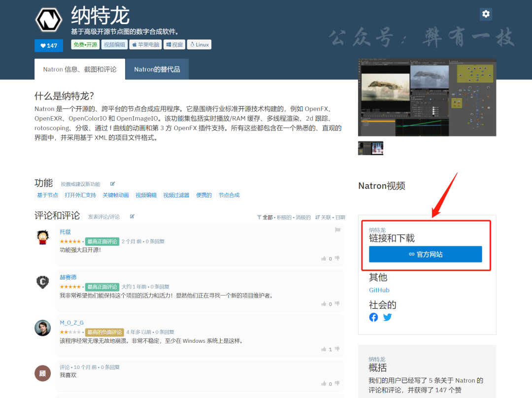Image resolution: width=532 pixels, height=398 pixels.
Task: Click the edit icon beside 功能 heading
Action: coord(112,184)
